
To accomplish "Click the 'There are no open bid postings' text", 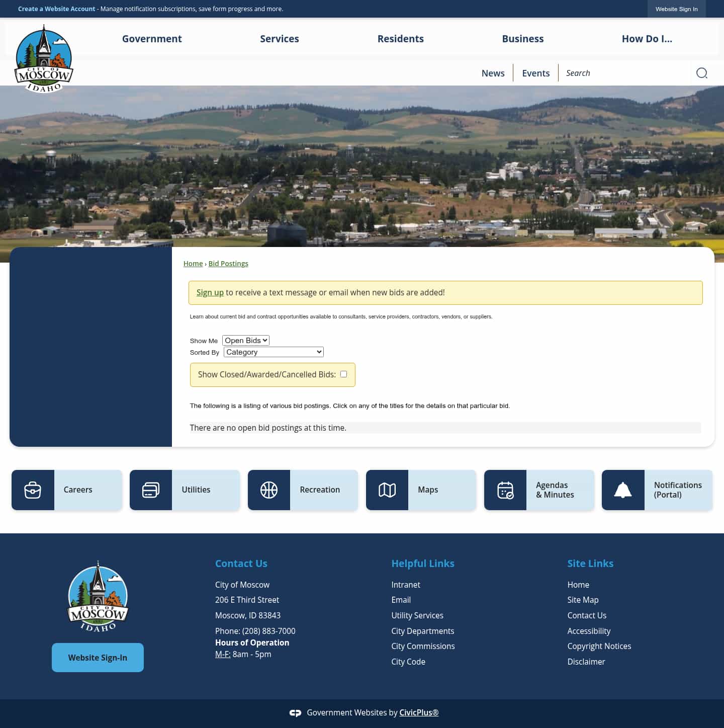I will click(268, 428).
